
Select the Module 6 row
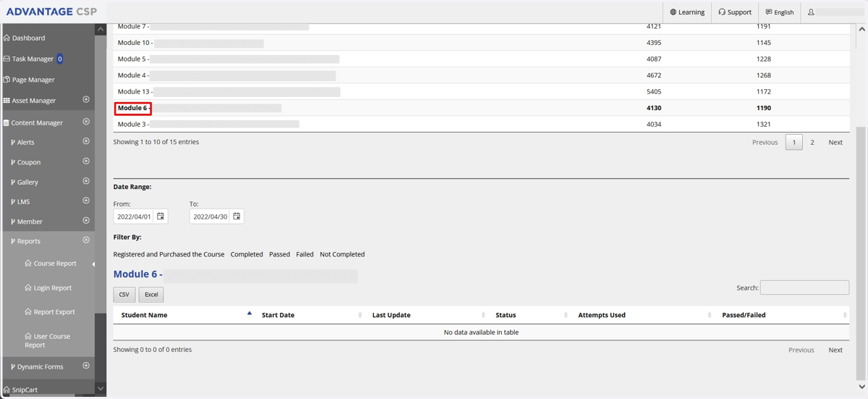point(481,108)
